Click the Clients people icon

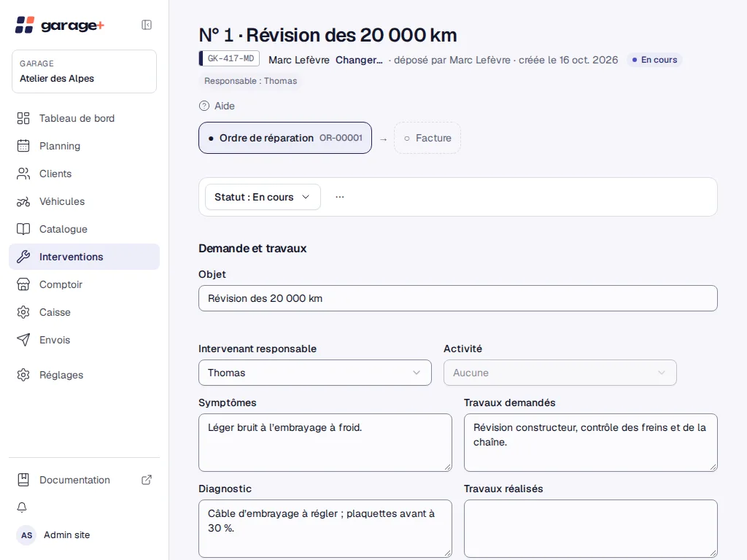click(23, 174)
